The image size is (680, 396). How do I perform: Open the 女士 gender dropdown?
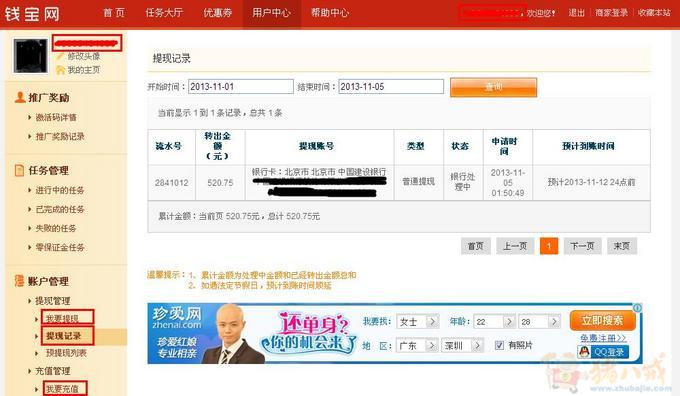[418, 321]
